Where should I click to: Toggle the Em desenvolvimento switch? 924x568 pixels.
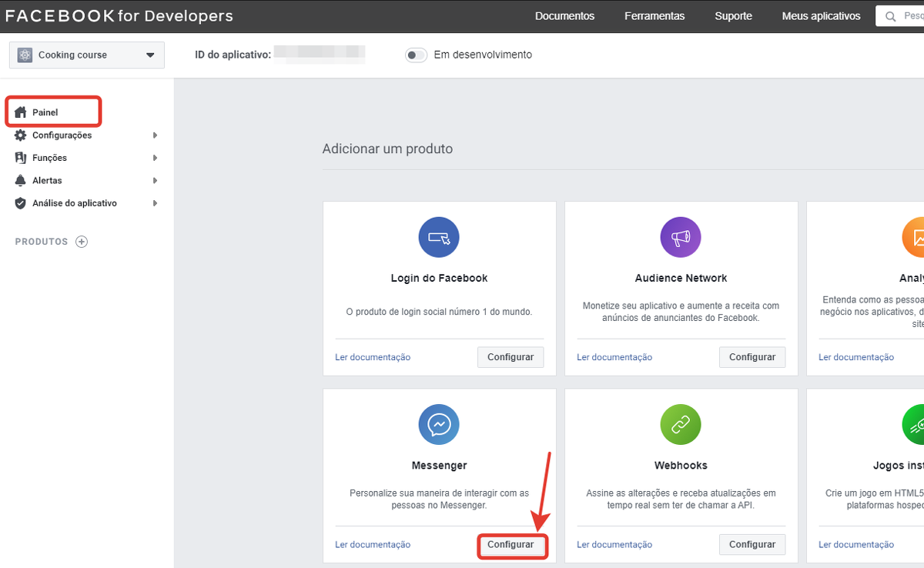coord(416,55)
